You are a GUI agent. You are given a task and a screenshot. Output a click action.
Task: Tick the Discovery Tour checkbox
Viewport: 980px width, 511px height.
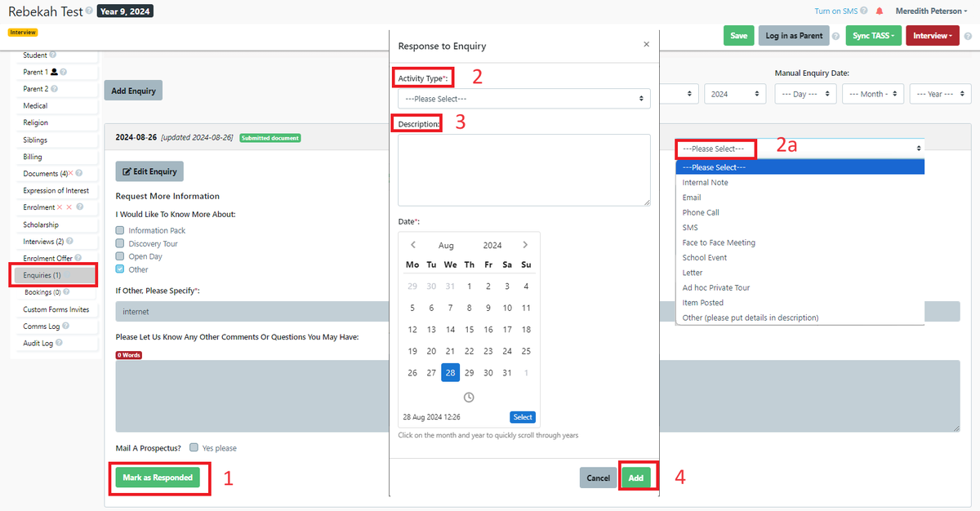click(x=120, y=243)
